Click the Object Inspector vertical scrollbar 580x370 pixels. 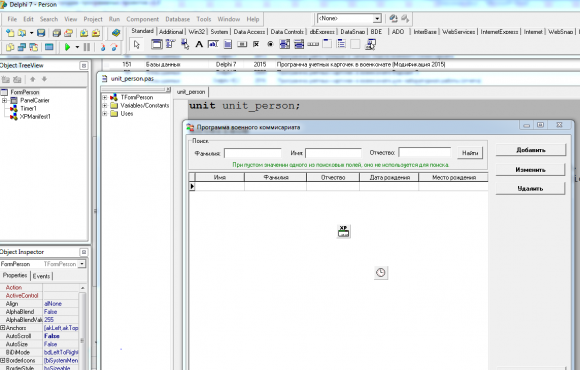82,327
